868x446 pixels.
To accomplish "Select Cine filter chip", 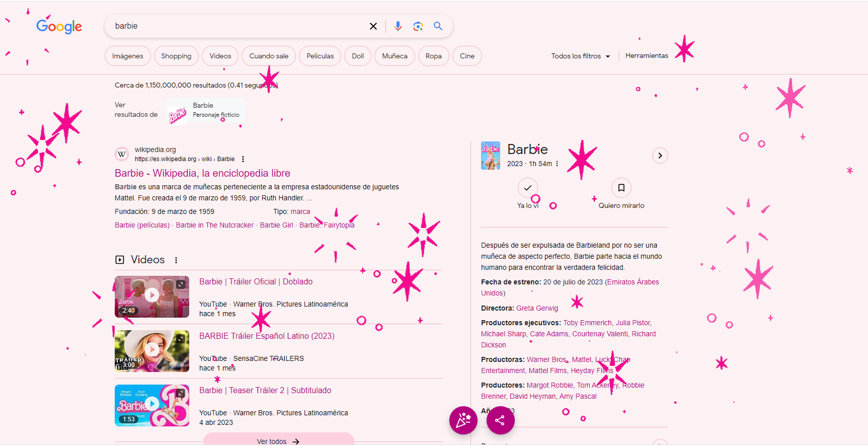I will pyautogui.click(x=467, y=56).
